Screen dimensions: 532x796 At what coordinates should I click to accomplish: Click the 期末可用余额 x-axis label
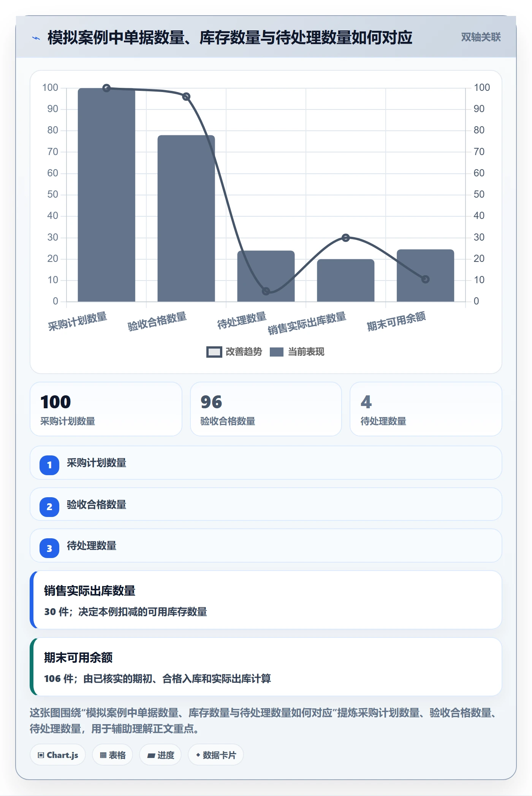[396, 321]
